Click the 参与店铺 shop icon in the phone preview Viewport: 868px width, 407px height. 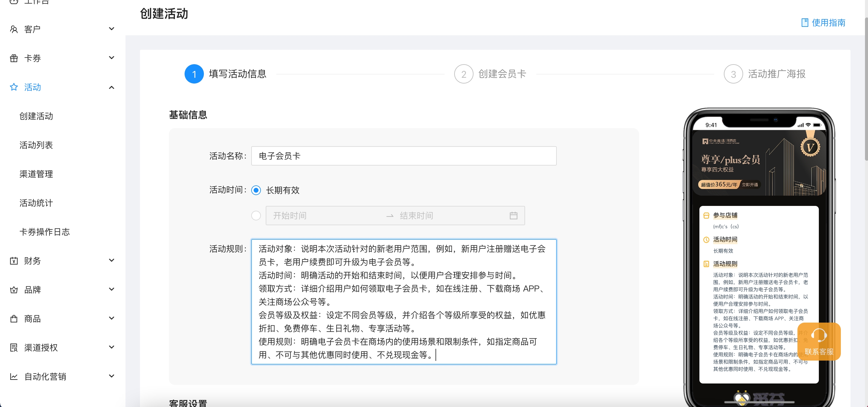pyautogui.click(x=706, y=216)
